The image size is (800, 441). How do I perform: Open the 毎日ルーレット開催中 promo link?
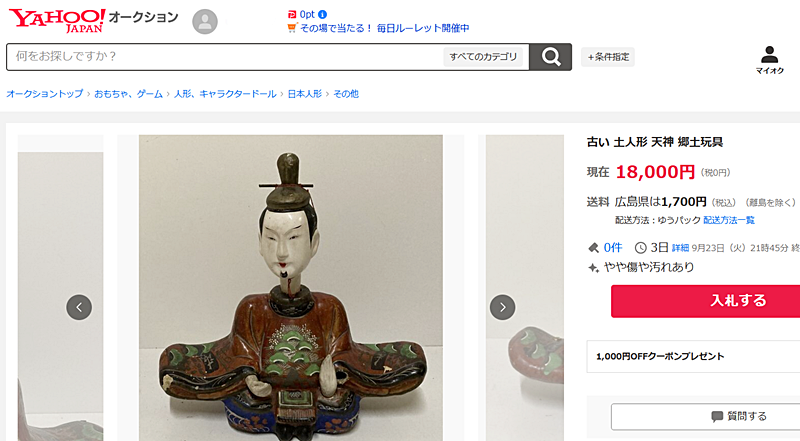click(x=423, y=28)
